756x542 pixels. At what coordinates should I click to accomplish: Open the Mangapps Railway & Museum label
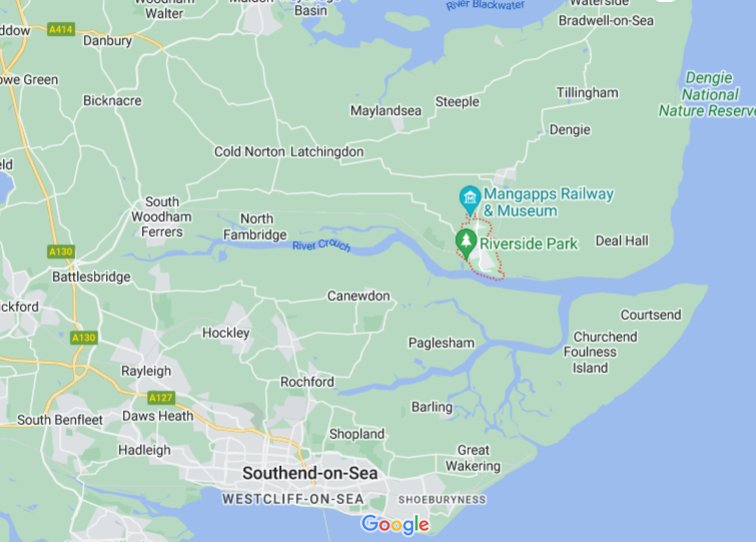click(x=548, y=202)
